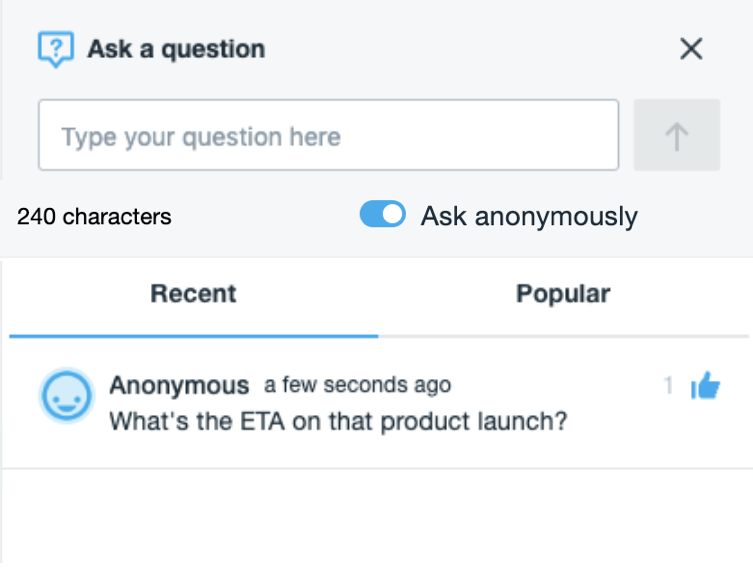
Task: Click the Anonymous smiley avatar
Action: pos(67,395)
